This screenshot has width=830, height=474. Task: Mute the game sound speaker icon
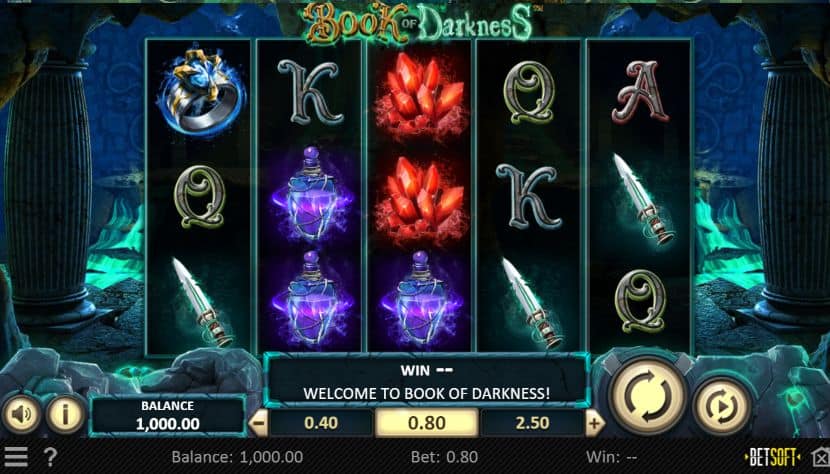[x=21, y=414]
